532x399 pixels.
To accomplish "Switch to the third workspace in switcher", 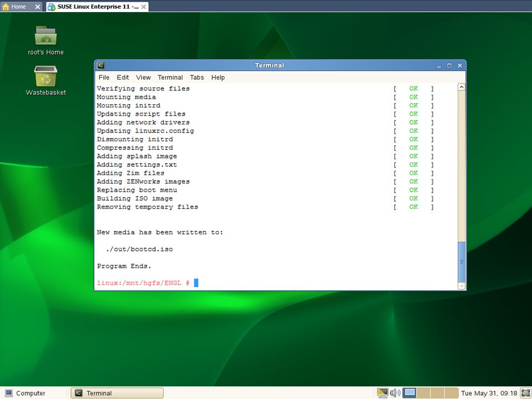I will [x=437, y=393].
